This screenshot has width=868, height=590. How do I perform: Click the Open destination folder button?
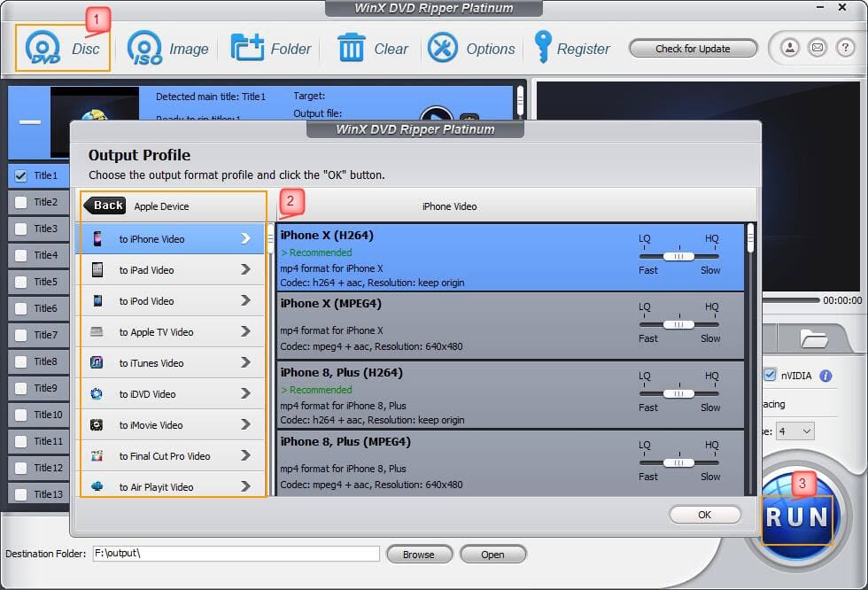coord(492,554)
